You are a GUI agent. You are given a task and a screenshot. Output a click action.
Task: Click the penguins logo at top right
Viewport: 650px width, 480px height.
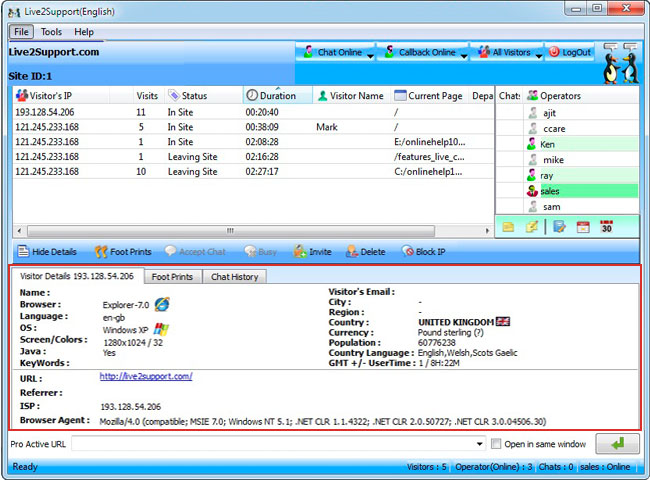tap(620, 63)
